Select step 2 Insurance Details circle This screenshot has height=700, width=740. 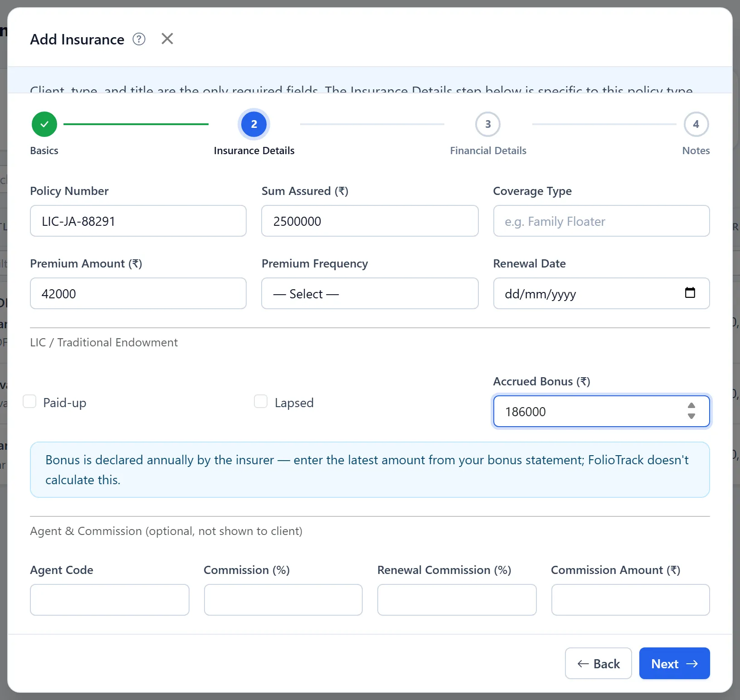[254, 124]
